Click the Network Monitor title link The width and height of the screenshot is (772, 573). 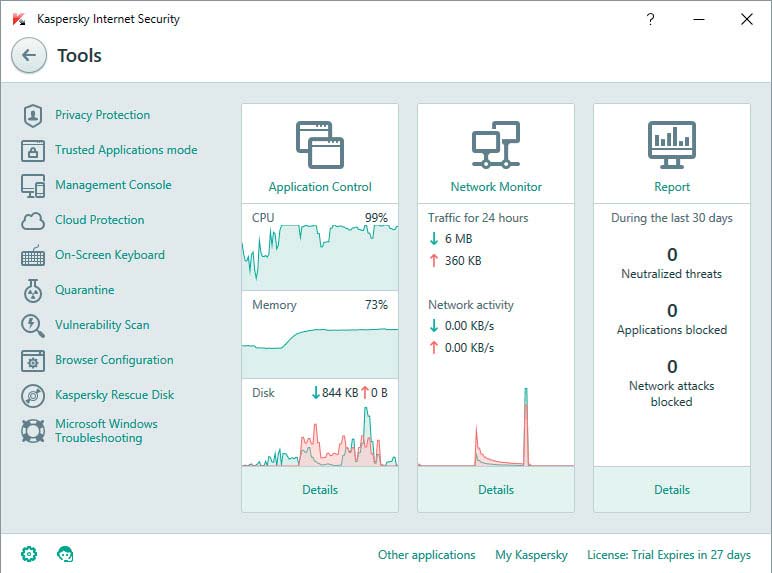click(496, 187)
